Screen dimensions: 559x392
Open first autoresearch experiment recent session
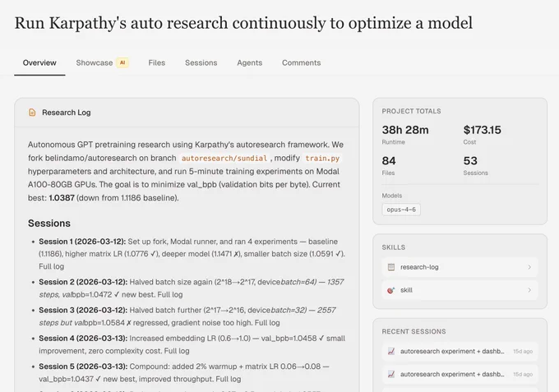point(460,352)
